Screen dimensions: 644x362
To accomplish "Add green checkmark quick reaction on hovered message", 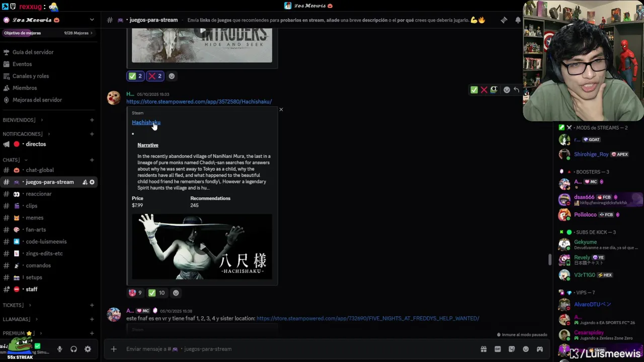I will tap(474, 90).
